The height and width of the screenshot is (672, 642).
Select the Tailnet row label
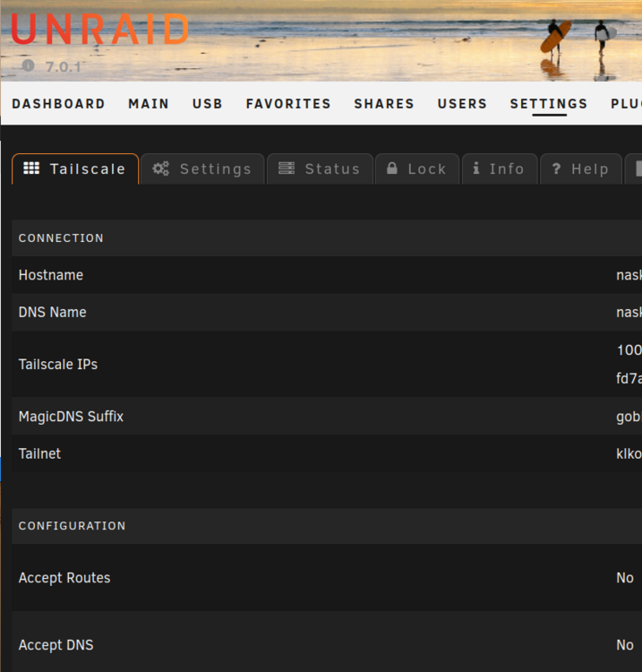pos(39,454)
